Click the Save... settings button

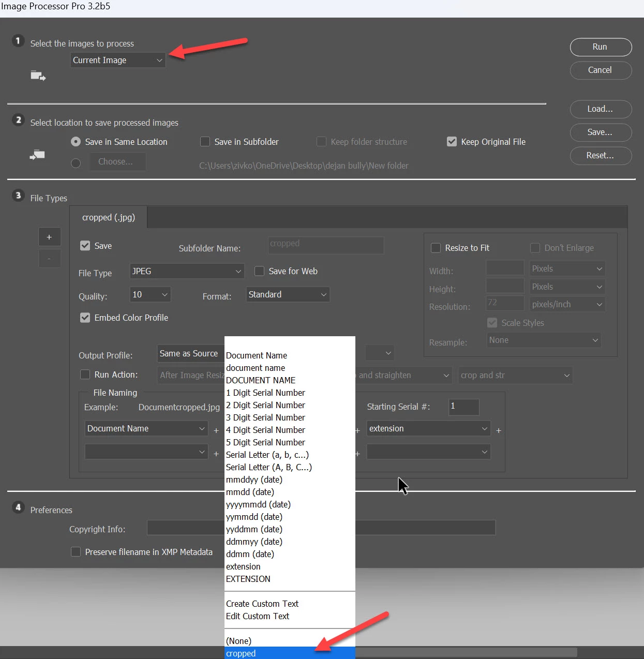coord(601,132)
